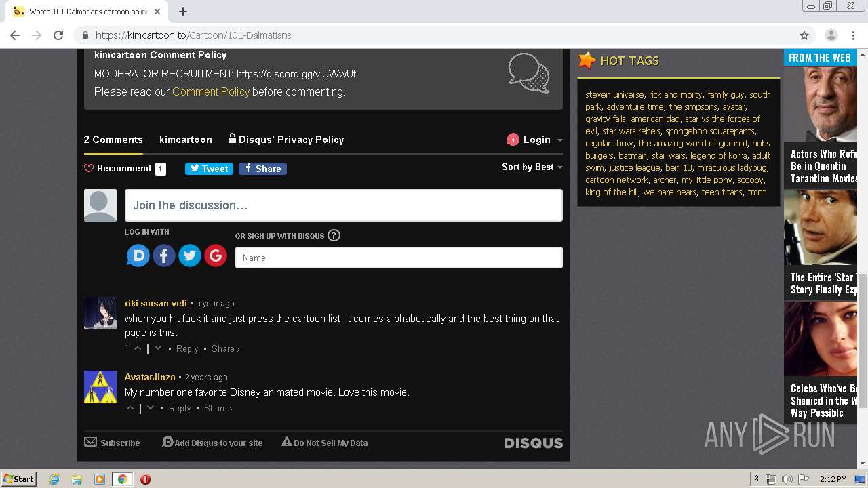Click volume icon in system tray
868x488 pixels.
[787, 479]
